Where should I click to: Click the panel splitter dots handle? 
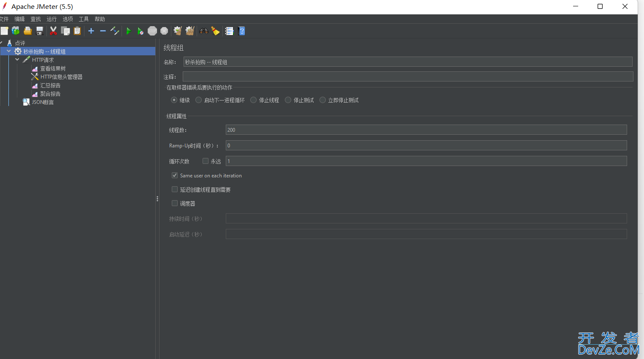click(x=157, y=199)
